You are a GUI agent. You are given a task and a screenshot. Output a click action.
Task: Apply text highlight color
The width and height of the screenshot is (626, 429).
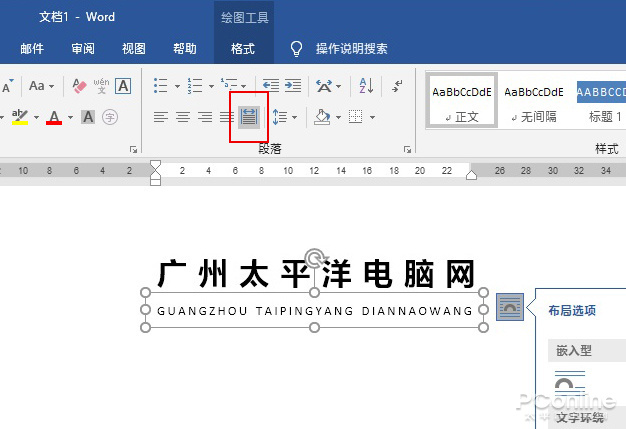tap(20, 117)
